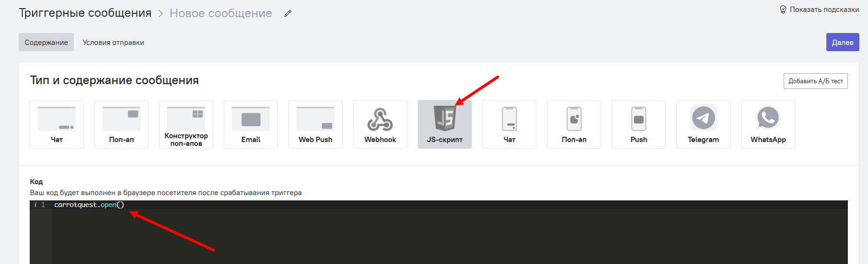Choose the mobile Chat message type
The image size is (868, 264).
pyautogui.click(x=509, y=124)
